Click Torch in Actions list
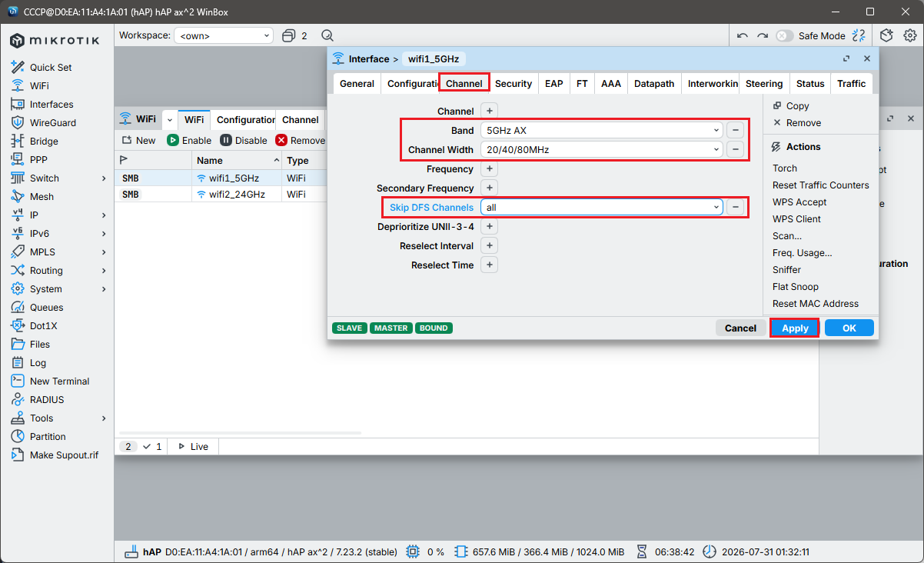This screenshot has width=924, height=563. (x=785, y=168)
